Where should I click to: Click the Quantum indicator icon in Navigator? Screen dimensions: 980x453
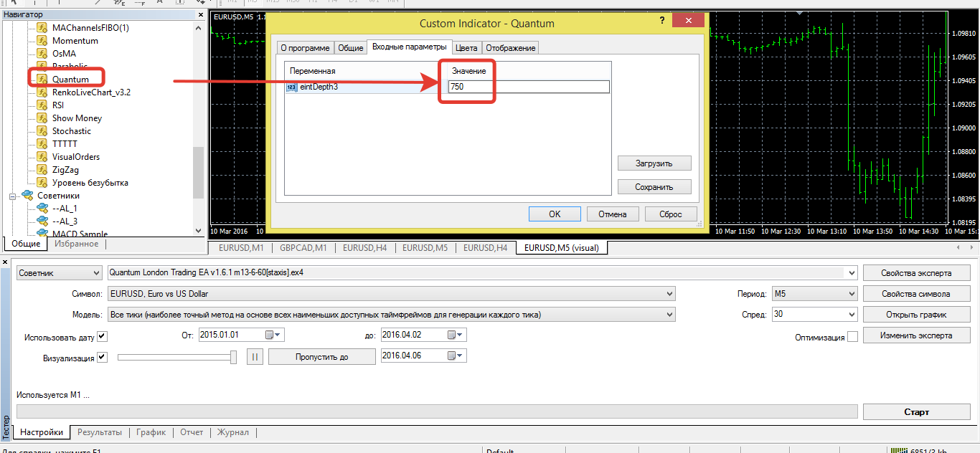pyautogui.click(x=42, y=80)
